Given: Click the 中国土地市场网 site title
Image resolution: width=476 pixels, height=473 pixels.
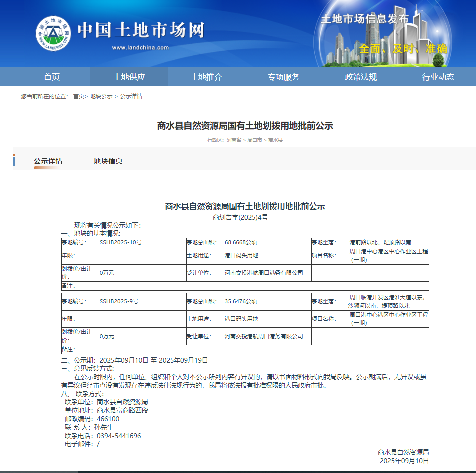Looking at the screenshot, I should coord(141,30).
